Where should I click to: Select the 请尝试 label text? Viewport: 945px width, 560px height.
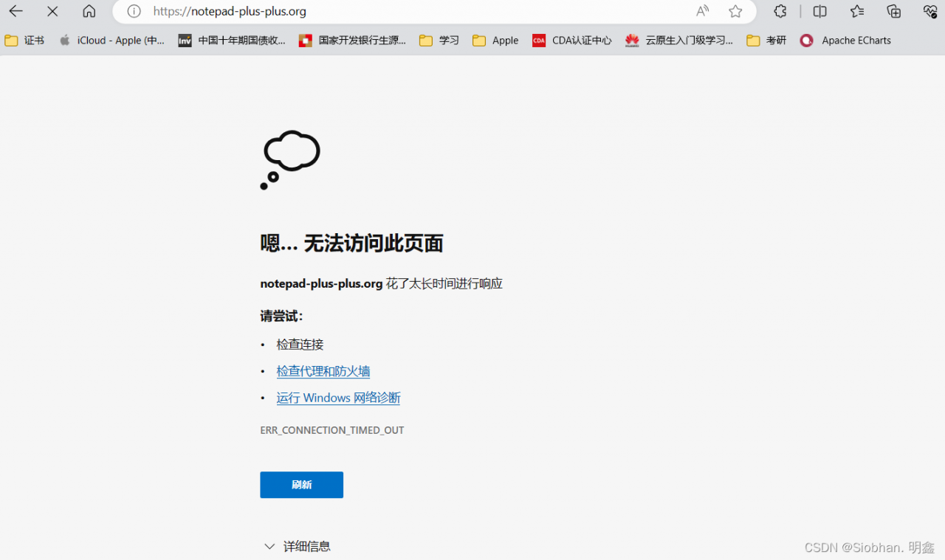(x=281, y=316)
